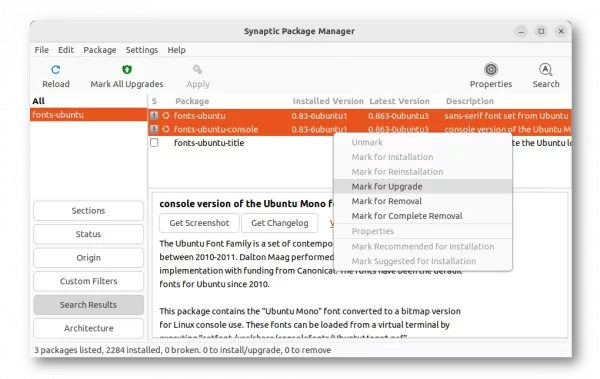The width and height of the screenshot is (600, 379).
Task: Sort by the Description column header
Action: coord(470,101)
